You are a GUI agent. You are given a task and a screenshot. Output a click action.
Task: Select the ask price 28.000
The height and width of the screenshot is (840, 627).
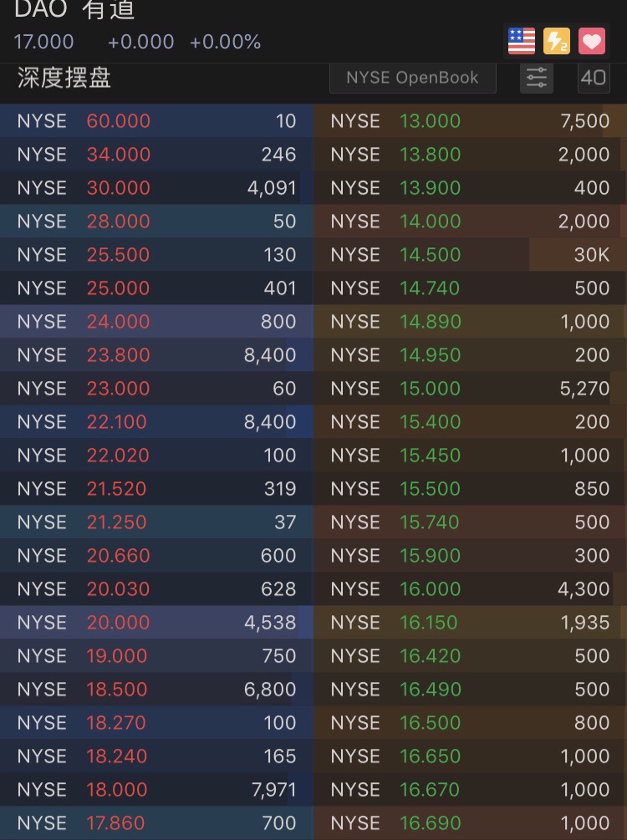coord(119,221)
